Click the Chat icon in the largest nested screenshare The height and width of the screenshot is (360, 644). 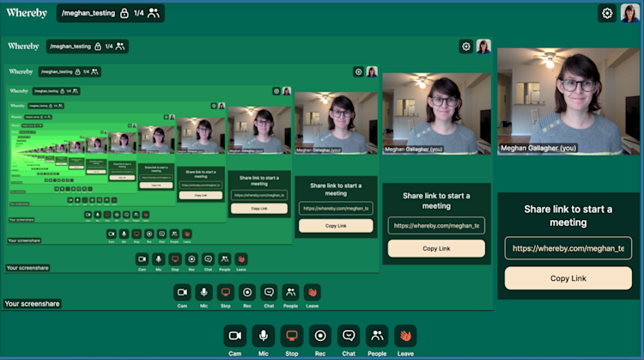pyautogui.click(x=269, y=292)
